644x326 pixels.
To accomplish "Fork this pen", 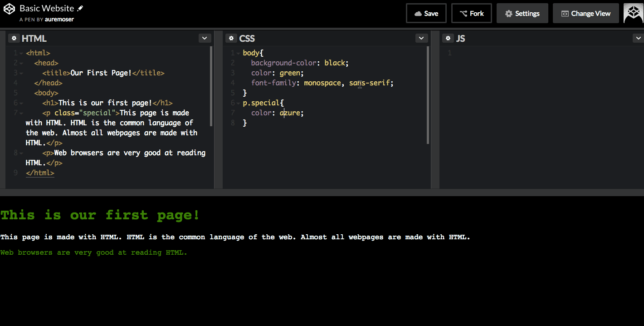I will [472, 14].
